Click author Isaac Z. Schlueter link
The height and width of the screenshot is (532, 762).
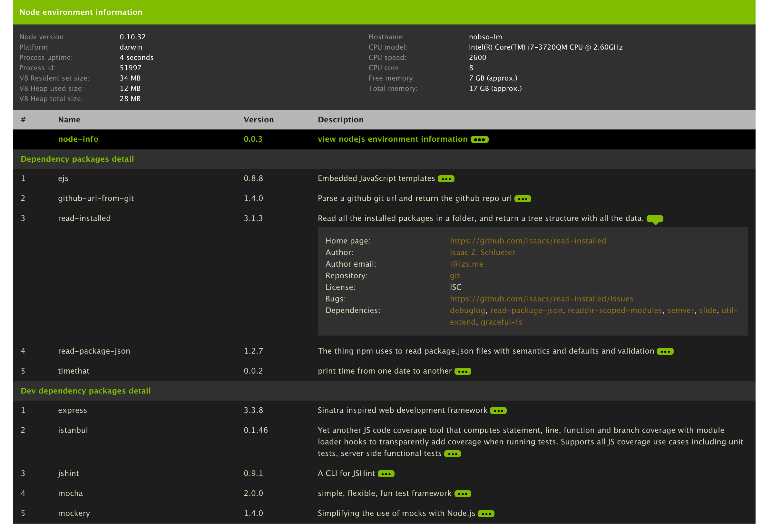point(482,252)
